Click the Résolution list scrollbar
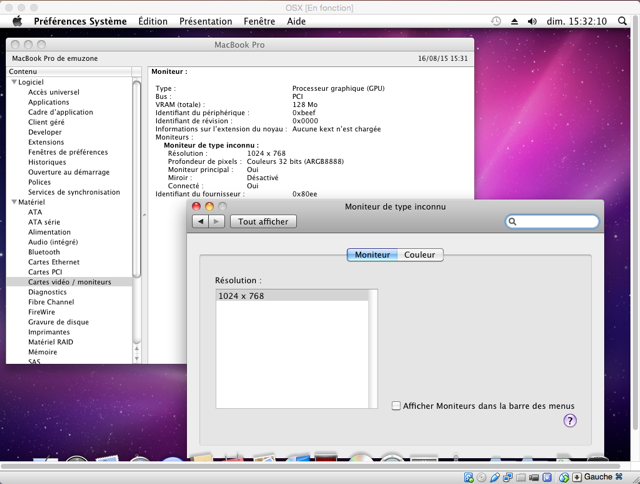 click(x=373, y=349)
